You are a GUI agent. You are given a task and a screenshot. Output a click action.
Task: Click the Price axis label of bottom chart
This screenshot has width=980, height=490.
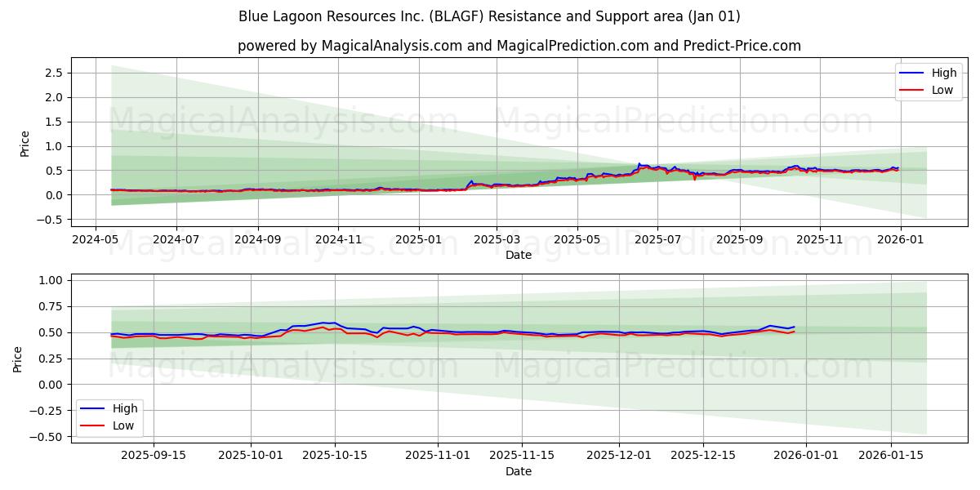point(18,359)
